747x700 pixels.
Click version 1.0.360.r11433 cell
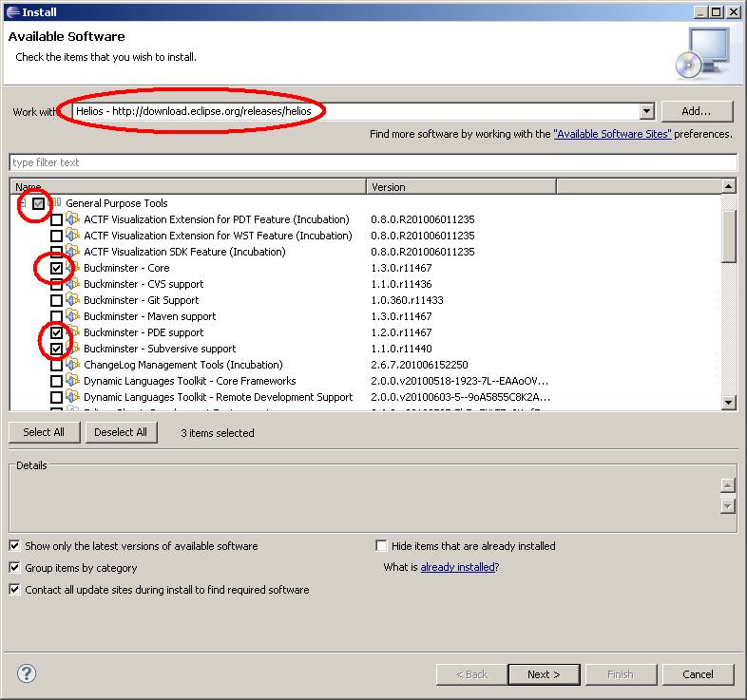point(408,300)
